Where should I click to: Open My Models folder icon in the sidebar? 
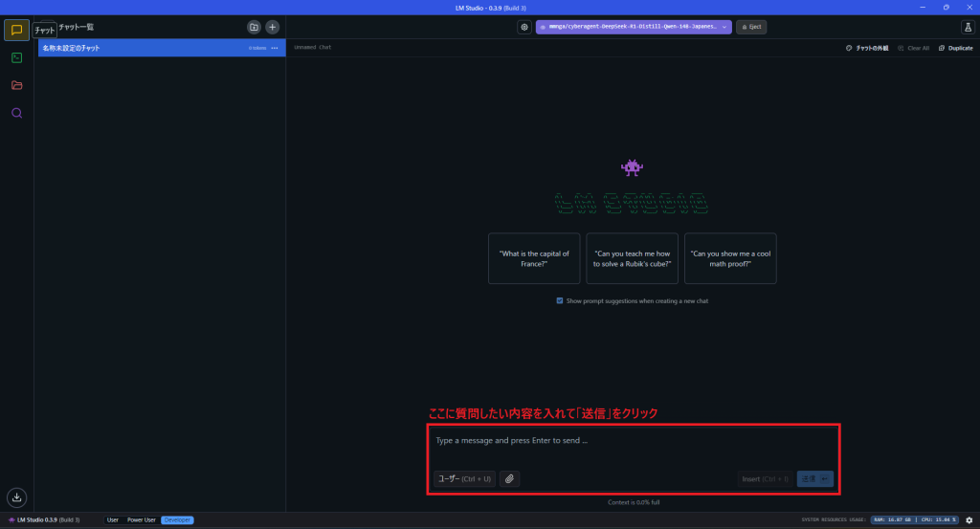[16, 85]
